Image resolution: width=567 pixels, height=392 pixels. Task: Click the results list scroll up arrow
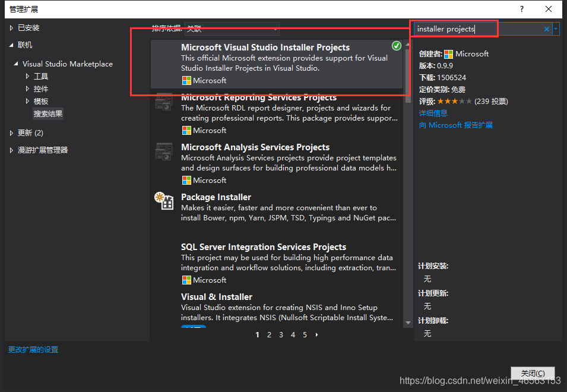pos(408,45)
